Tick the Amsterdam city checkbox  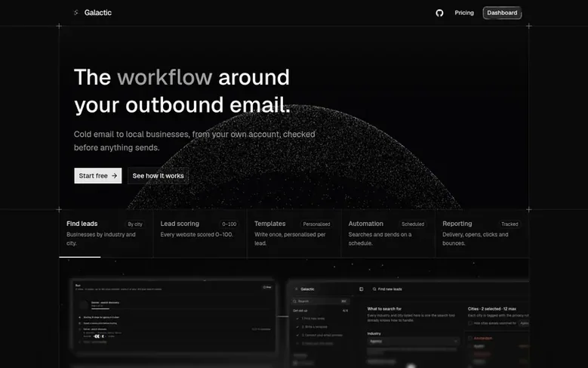point(470,338)
